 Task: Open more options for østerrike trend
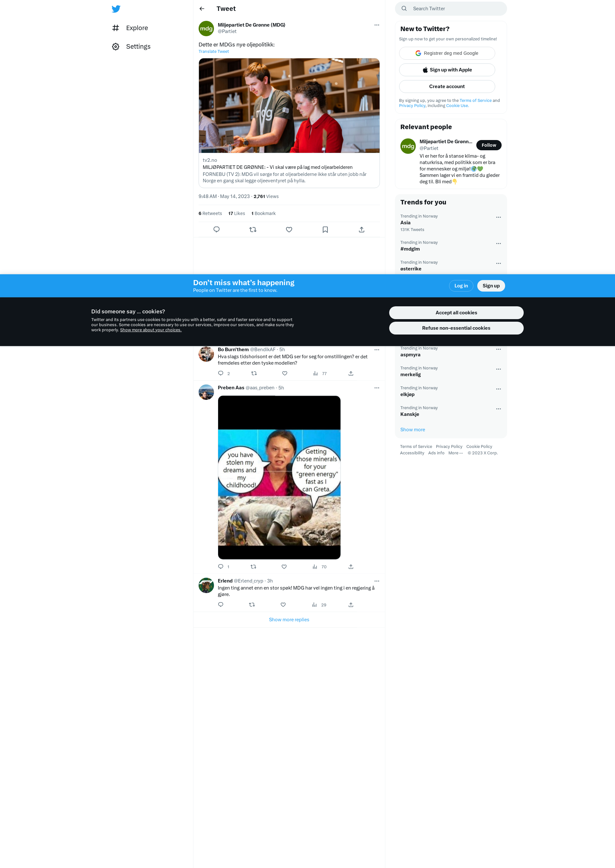[498, 264]
